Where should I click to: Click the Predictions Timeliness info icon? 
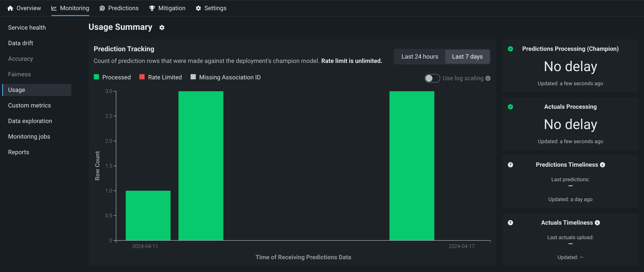click(603, 165)
